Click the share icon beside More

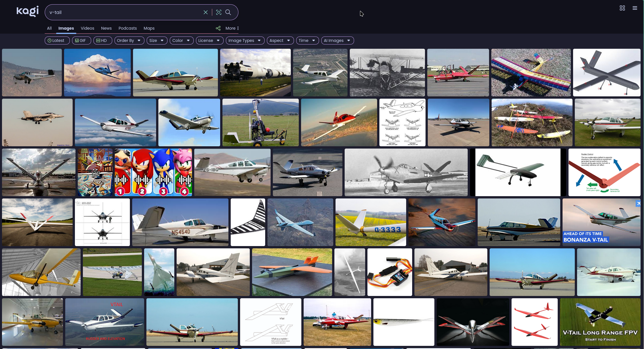(218, 28)
